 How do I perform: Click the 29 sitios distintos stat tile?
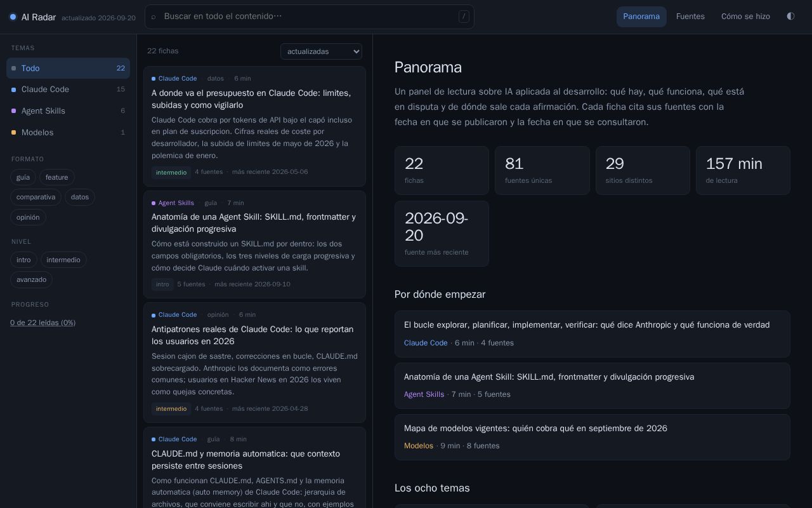[643, 170]
